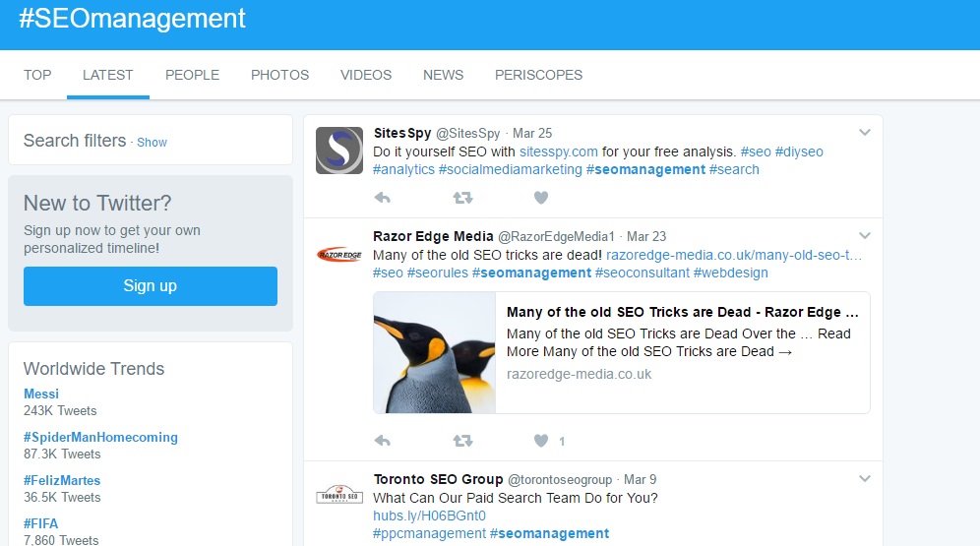This screenshot has height=546, width=980.
Task: Open the #ppcmanagement hashtag
Action: (429, 533)
